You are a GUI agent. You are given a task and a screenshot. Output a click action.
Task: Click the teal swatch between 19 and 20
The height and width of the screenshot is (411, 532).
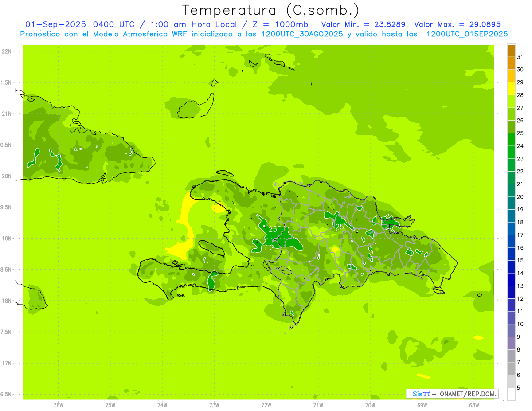click(511, 203)
